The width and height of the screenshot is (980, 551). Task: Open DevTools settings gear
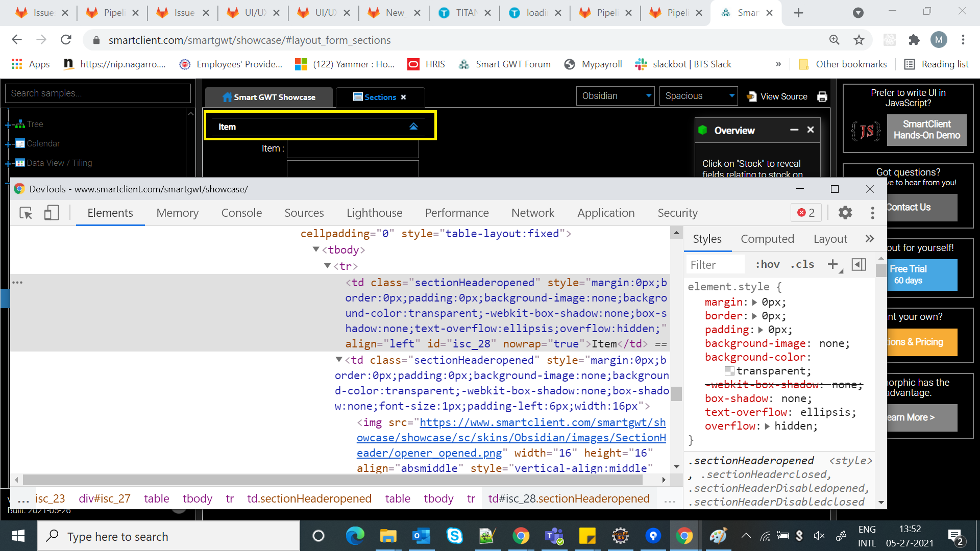point(845,213)
